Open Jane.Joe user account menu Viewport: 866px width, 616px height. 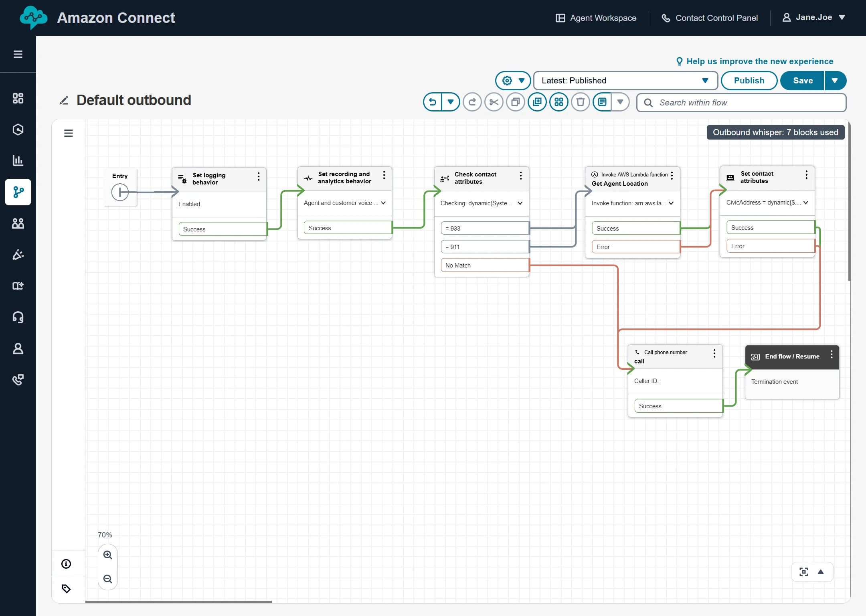(x=814, y=18)
